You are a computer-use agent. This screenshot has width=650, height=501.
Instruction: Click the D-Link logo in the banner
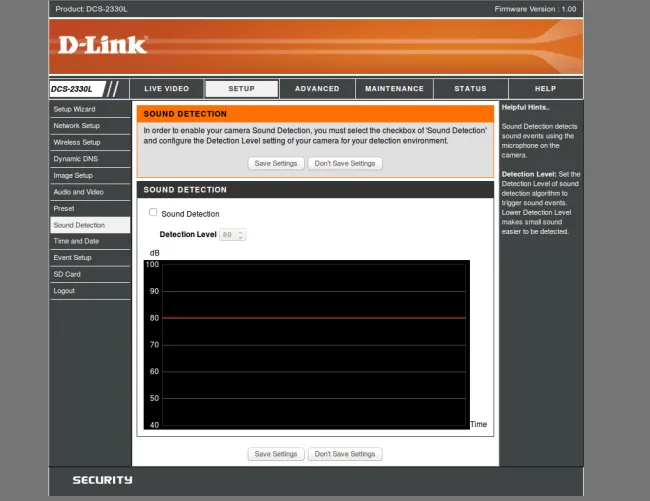(x=102, y=45)
